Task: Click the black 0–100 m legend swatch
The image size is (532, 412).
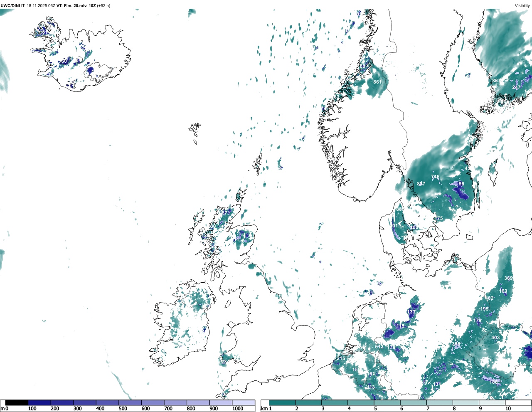Action: pos(17,402)
